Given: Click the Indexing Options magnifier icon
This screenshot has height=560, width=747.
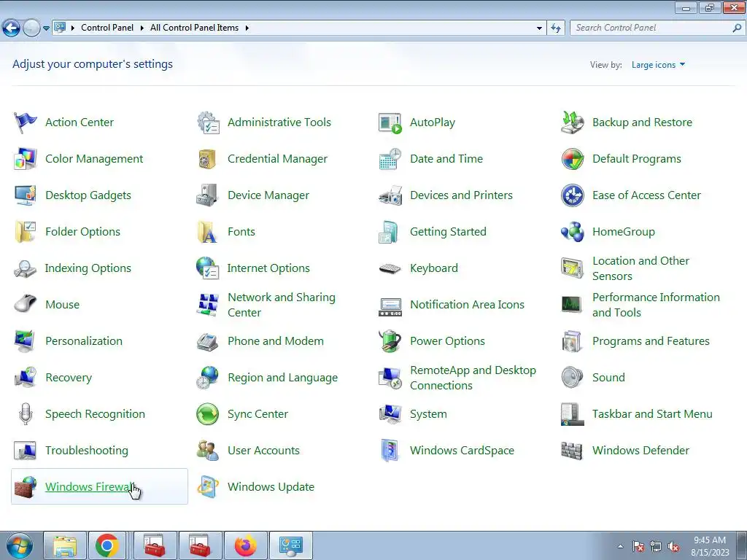Looking at the screenshot, I should 26,268.
